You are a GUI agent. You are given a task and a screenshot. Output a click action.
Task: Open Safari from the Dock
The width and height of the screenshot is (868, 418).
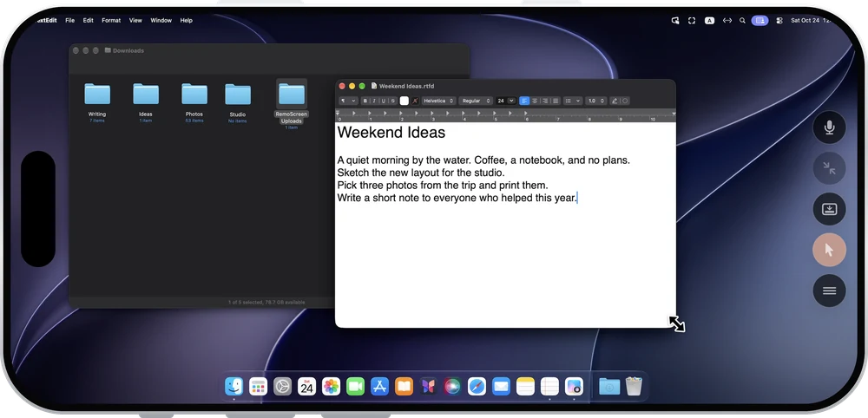point(477,386)
